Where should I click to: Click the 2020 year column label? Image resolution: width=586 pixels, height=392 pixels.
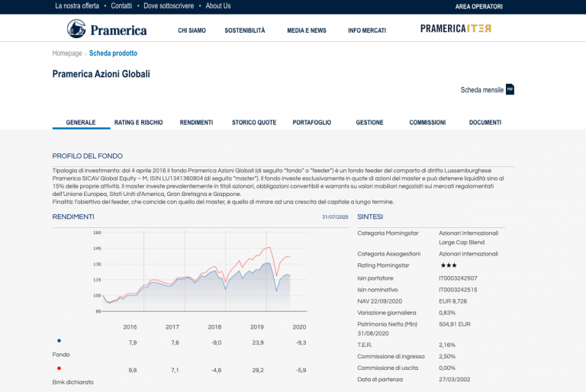tap(299, 327)
